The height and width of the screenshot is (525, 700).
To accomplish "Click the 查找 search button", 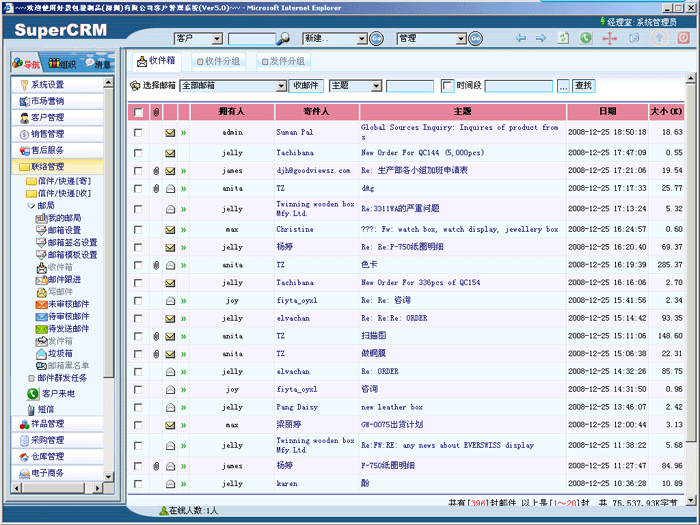I will click(583, 86).
